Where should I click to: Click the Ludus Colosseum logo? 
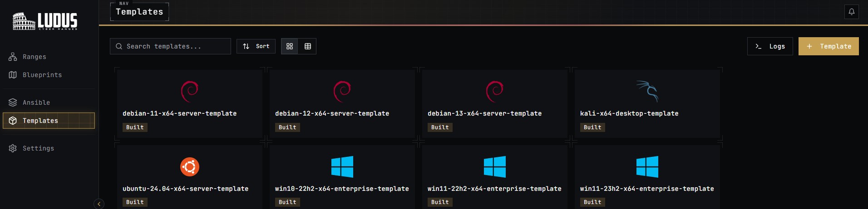[x=45, y=21]
